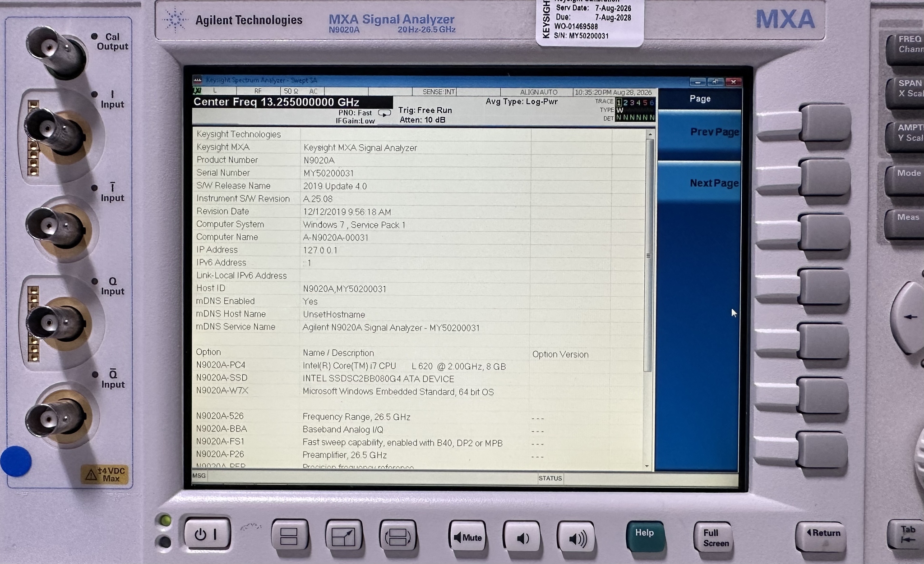Click the Atten: 10 dB indicator
Screen dimensions: 924x564
tap(422, 120)
